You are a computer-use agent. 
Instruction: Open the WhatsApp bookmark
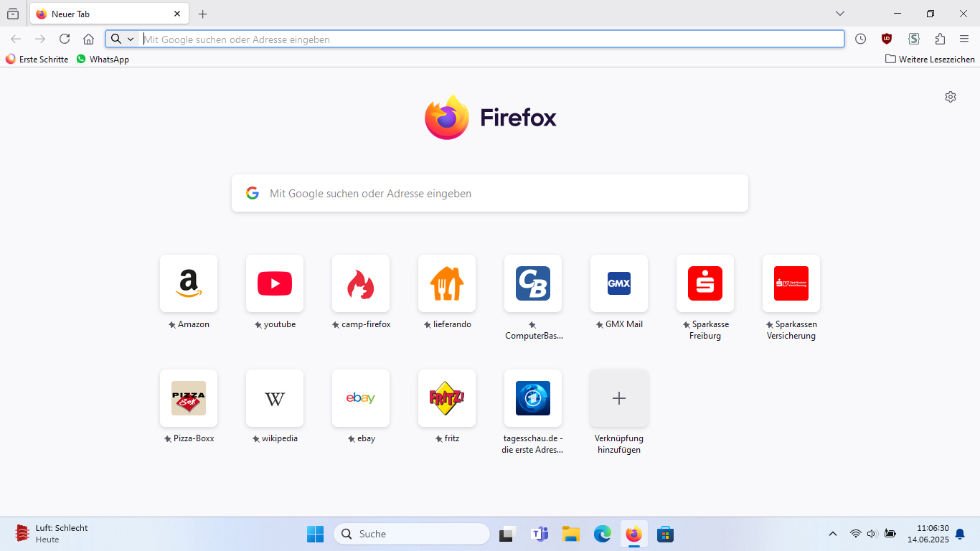103,59
